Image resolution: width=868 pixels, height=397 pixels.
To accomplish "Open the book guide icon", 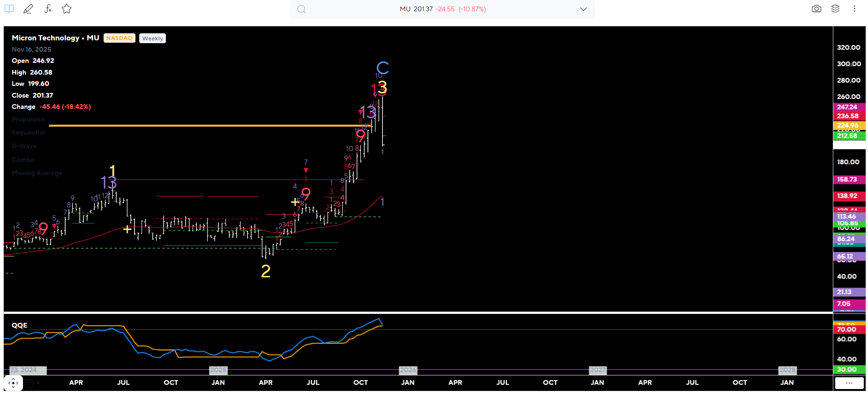I will point(9,9).
